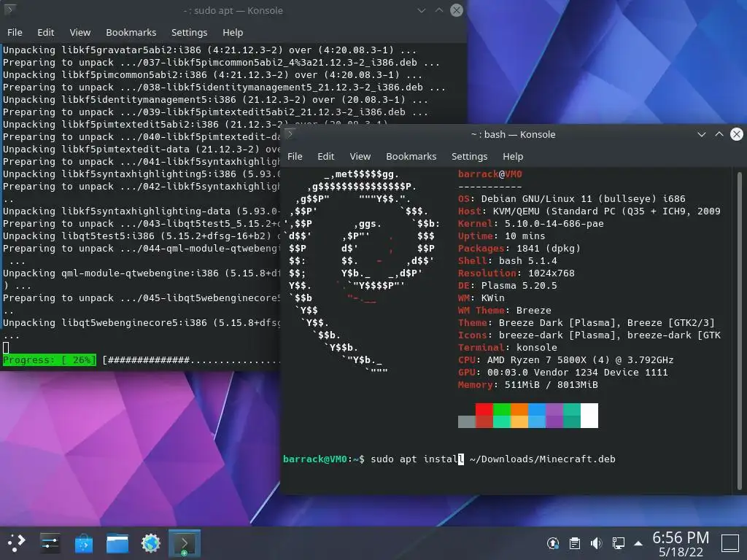Open File menu in bash Konsole

[295, 156]
